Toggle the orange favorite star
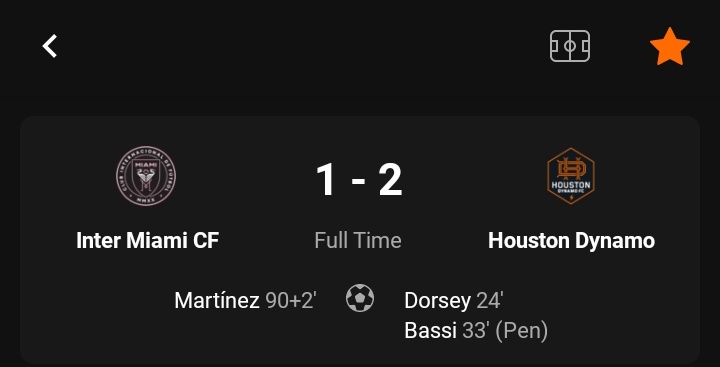The width and height of the screenshot is (720, 367). coord(670,46)
